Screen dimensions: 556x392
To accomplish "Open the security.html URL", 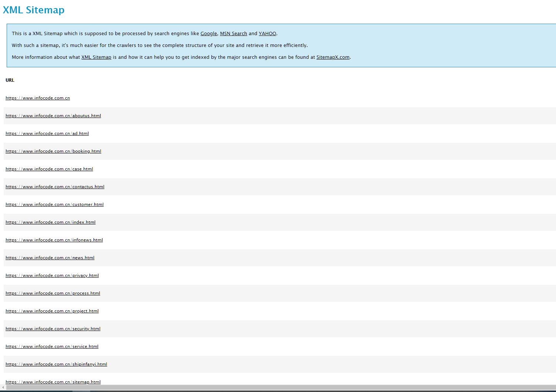I will (53, 329).
